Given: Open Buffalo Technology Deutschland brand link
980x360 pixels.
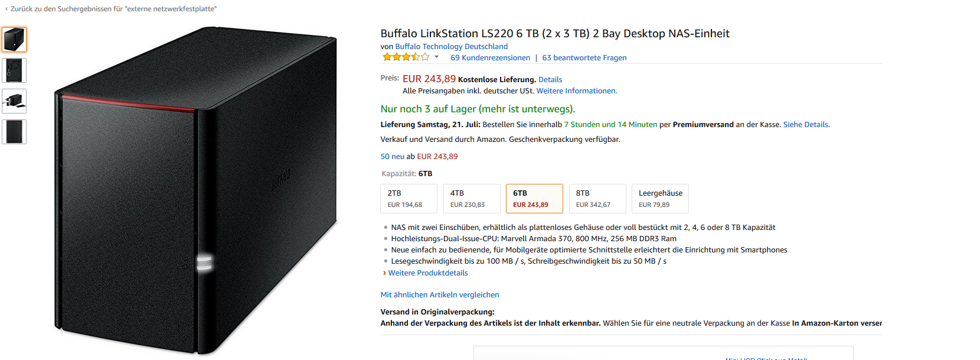Looking at the screenshot, I should [451, 46].
